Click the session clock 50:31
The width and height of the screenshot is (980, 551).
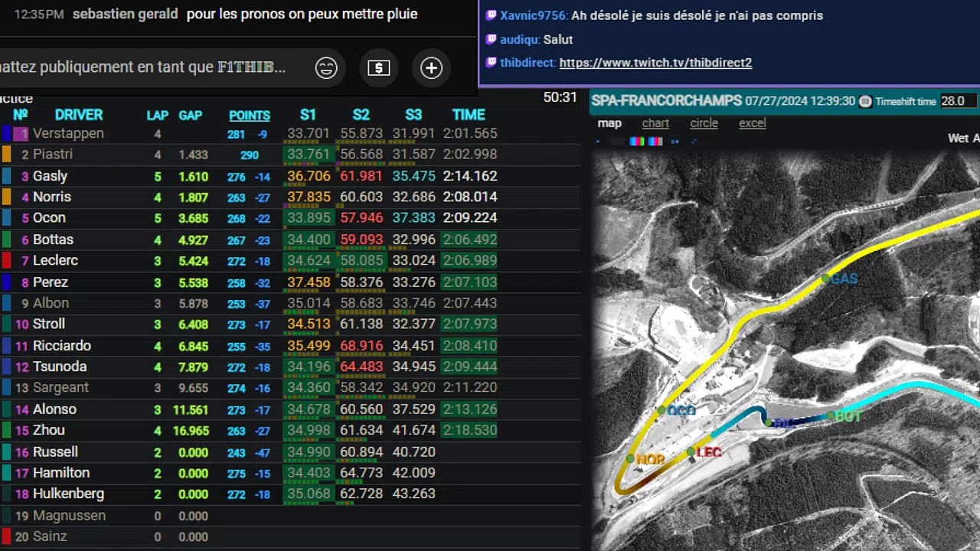(560, 97)
